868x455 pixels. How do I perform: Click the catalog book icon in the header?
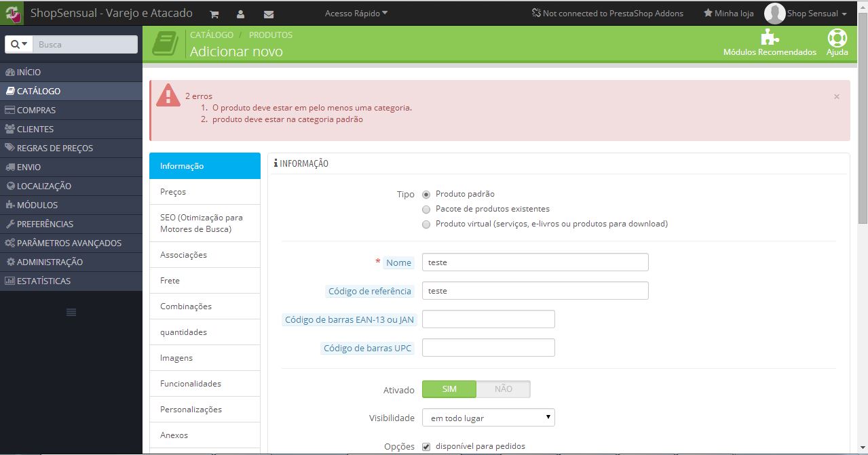164,43
